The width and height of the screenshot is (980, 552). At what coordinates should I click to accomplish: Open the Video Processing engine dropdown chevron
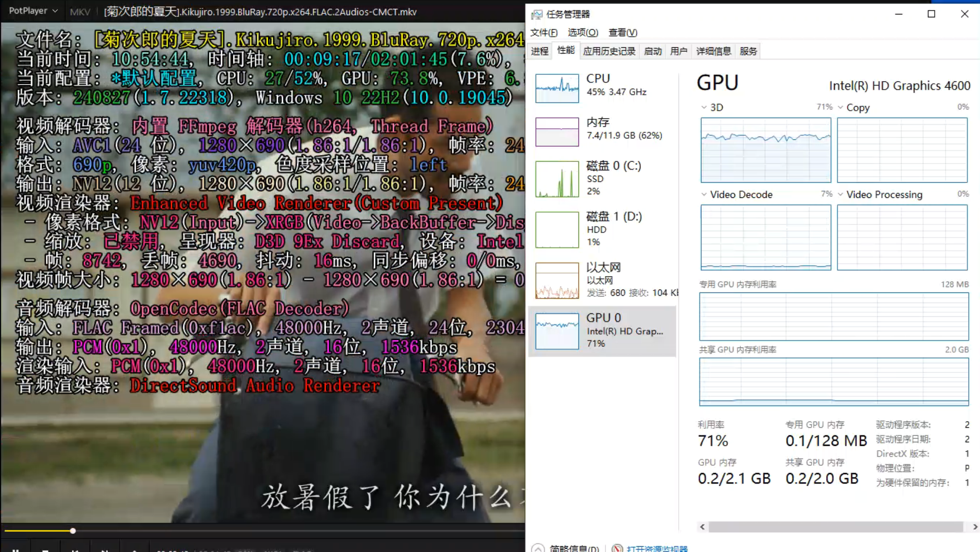[x=840, y=194]
